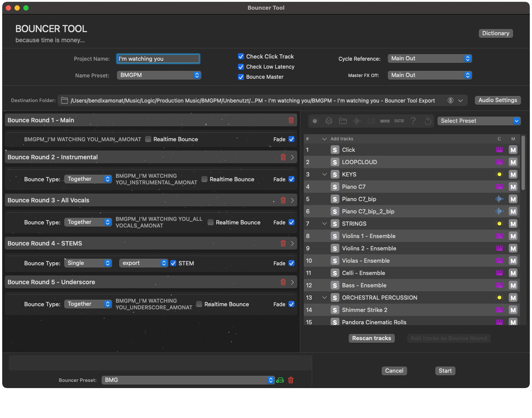The image size is (532, 418).
Task: Expand Bounce Round 3 - All Vocals chevron
Action: pos(293,200)
